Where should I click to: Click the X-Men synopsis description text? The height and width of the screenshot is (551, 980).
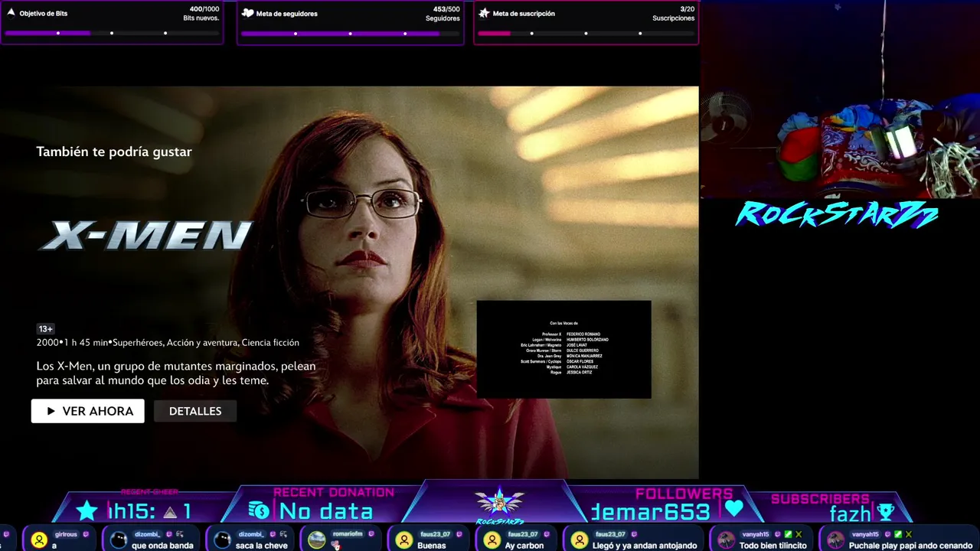(176, 373)
